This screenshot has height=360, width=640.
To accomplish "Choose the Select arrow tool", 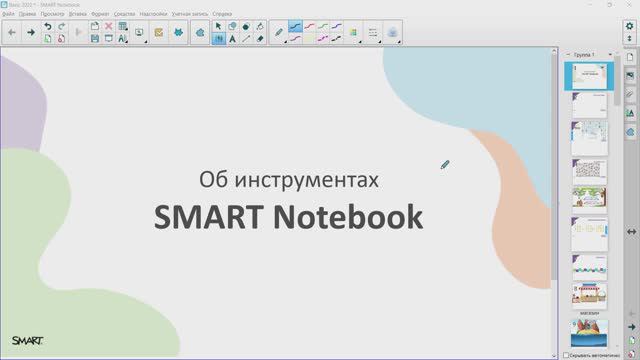I will pyautogui.click(x=218, y=27).
